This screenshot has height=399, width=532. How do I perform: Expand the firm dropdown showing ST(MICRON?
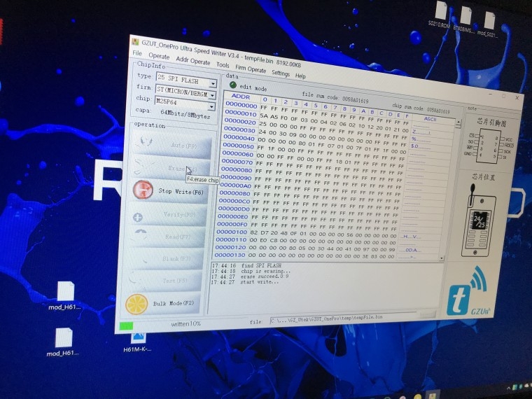[x=212, y=95]
